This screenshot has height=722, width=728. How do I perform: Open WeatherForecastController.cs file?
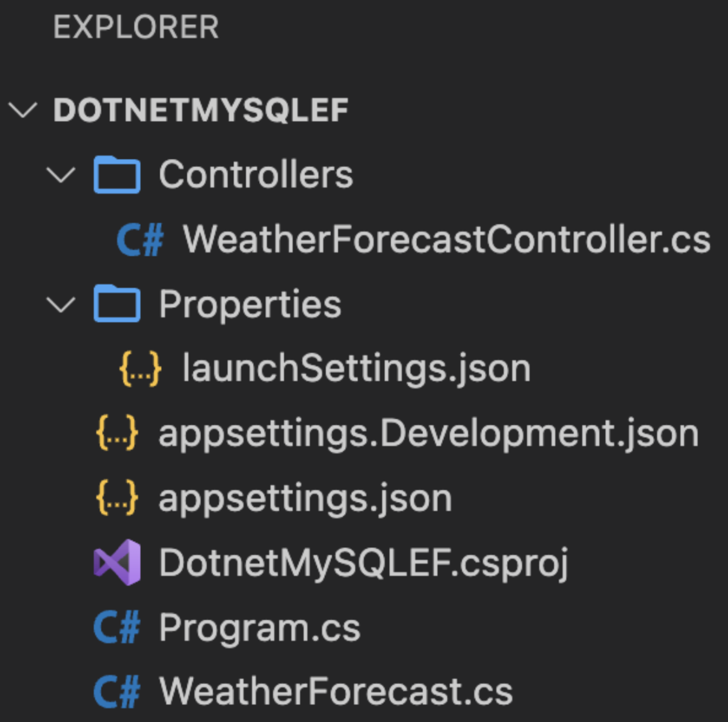click(446, 240)
